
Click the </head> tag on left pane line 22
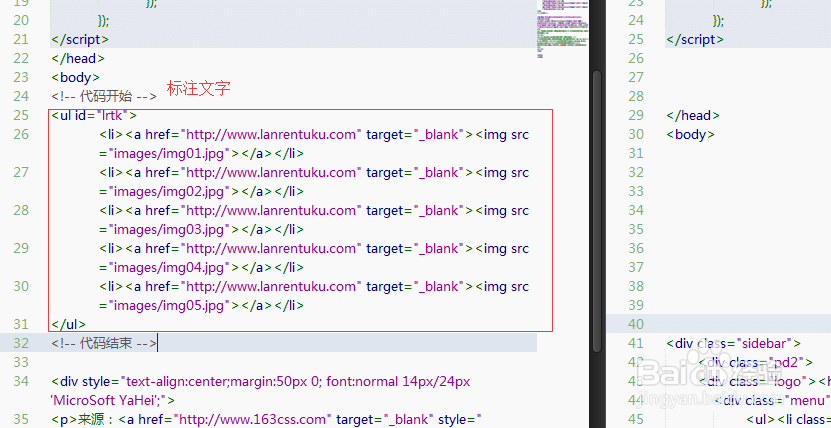[78, 58]
